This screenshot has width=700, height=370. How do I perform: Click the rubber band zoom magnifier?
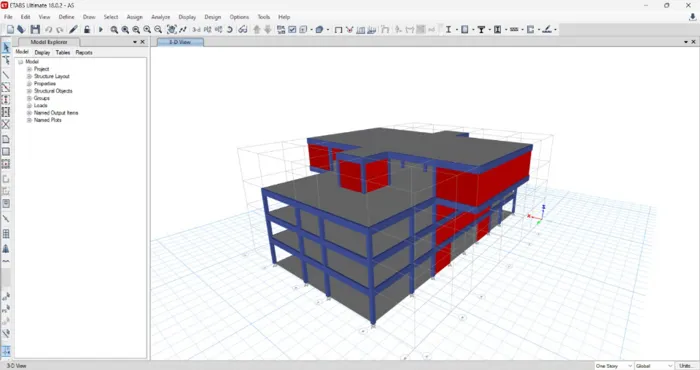point(114,29)
